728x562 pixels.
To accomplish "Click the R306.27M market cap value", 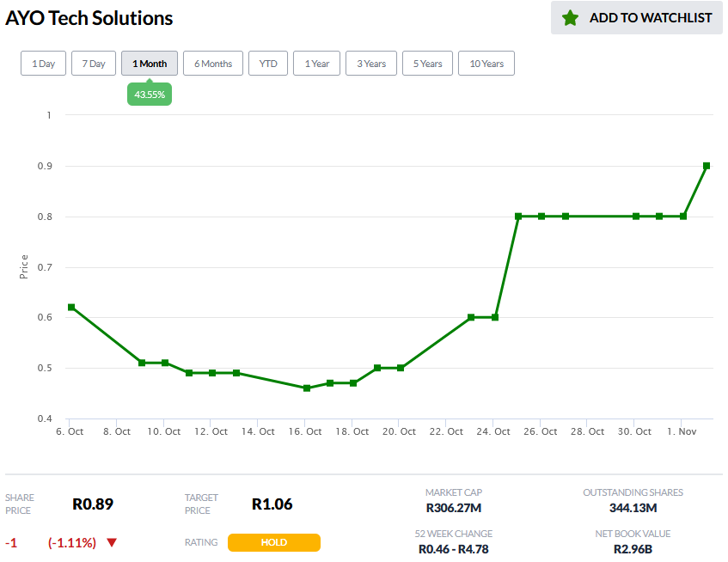I will [x=454, y=508].
